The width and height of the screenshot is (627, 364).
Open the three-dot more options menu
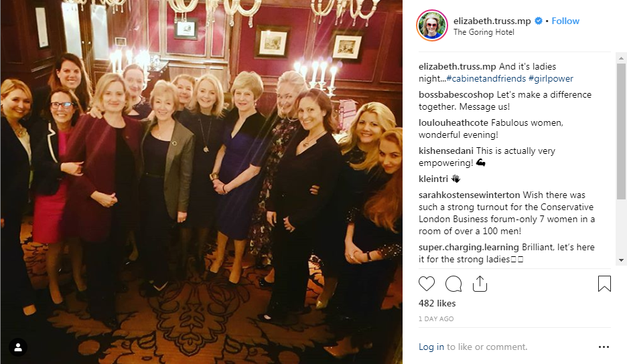604,347
